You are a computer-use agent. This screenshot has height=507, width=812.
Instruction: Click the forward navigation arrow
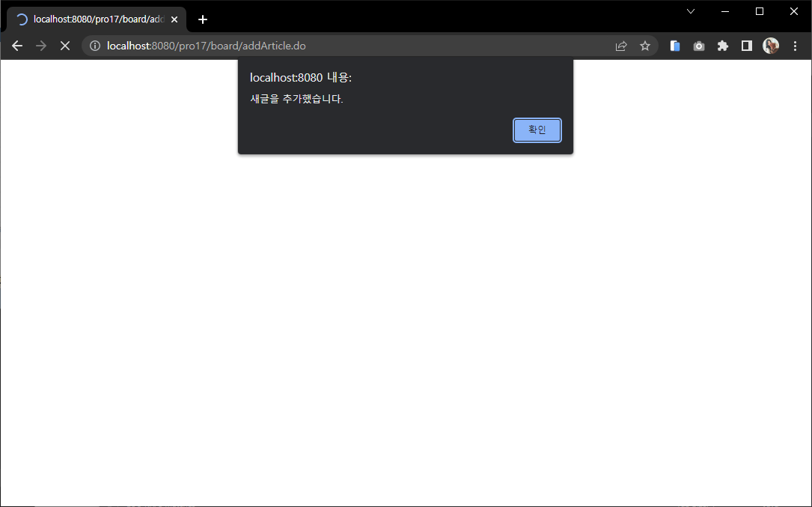(41, 46)
